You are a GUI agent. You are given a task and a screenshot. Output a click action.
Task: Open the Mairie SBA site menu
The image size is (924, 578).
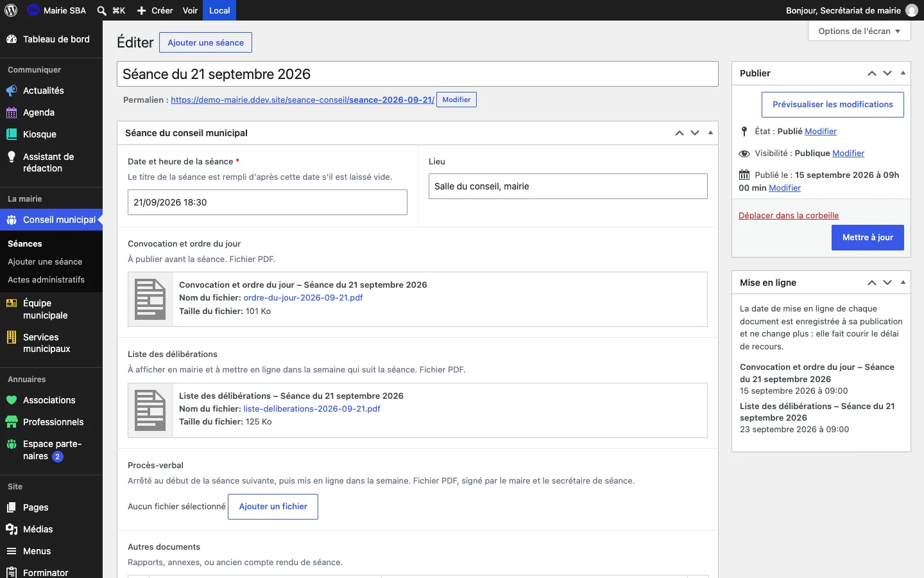pyautogui.click(x=56, y=10)
